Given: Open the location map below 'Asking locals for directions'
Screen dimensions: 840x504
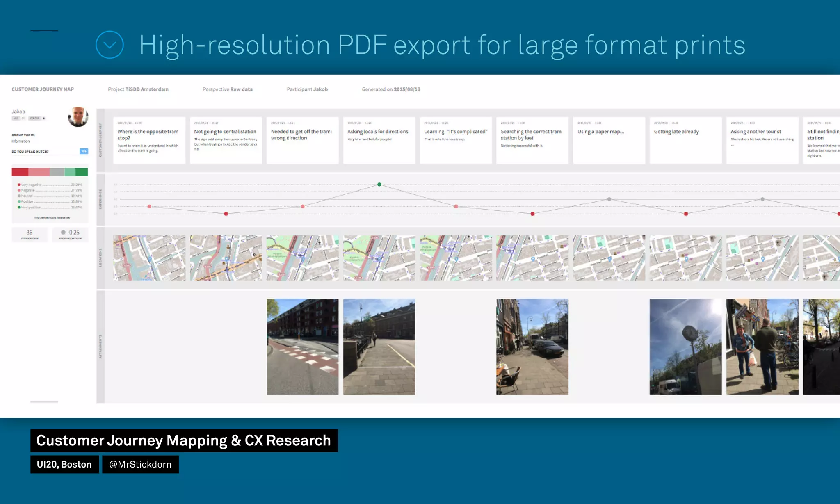Looking at the screenshot, I should [379, 258].
